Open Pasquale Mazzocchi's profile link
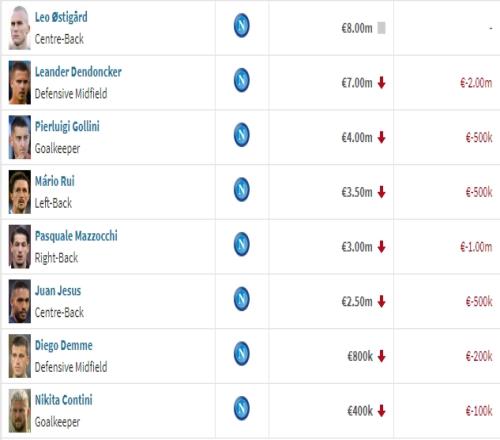The height and width of the screenshot is (440, 500). [76, 236]
